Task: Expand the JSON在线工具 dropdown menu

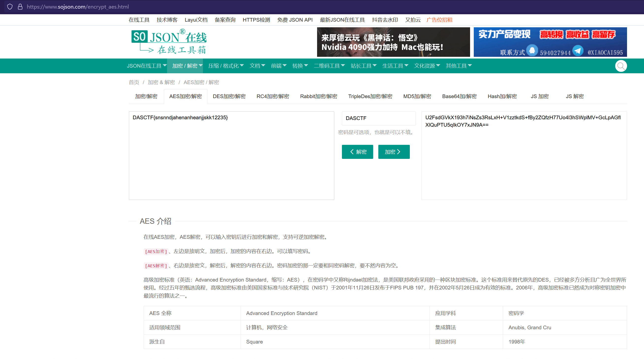Action: click(147, 66)
